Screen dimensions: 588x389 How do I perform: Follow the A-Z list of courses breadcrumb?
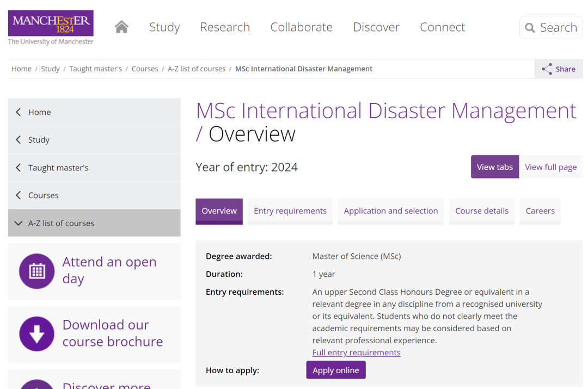coord(197,69)
